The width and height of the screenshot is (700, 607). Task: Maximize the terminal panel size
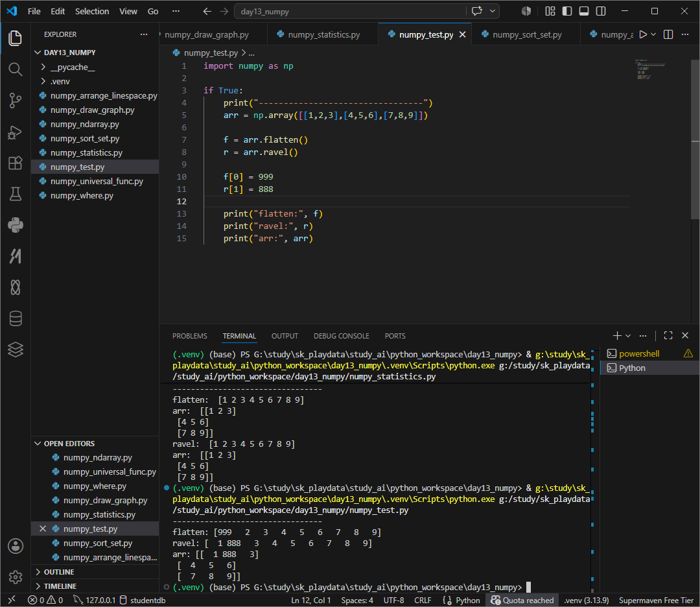pyautogui.click(x=668, y=335)
